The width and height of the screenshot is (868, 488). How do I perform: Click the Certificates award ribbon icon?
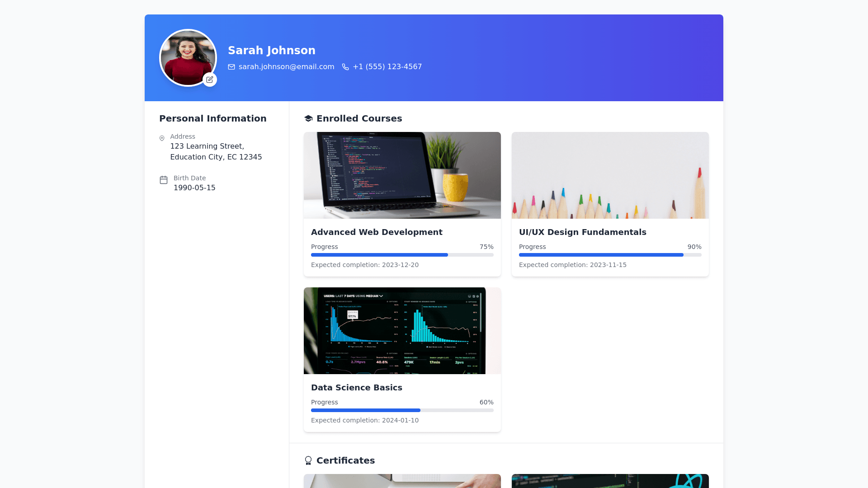tap(308, 460)
